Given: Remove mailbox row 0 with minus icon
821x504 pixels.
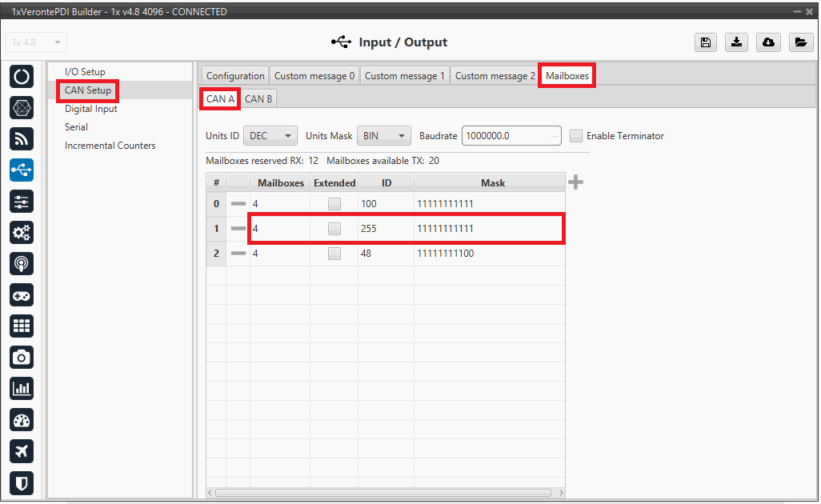Looking at the screenshot, I should [238, 204].
